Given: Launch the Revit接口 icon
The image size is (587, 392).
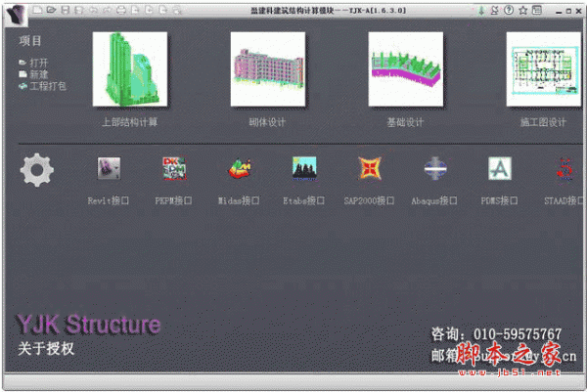Looking at the screenshot, I should click(109, 168).
